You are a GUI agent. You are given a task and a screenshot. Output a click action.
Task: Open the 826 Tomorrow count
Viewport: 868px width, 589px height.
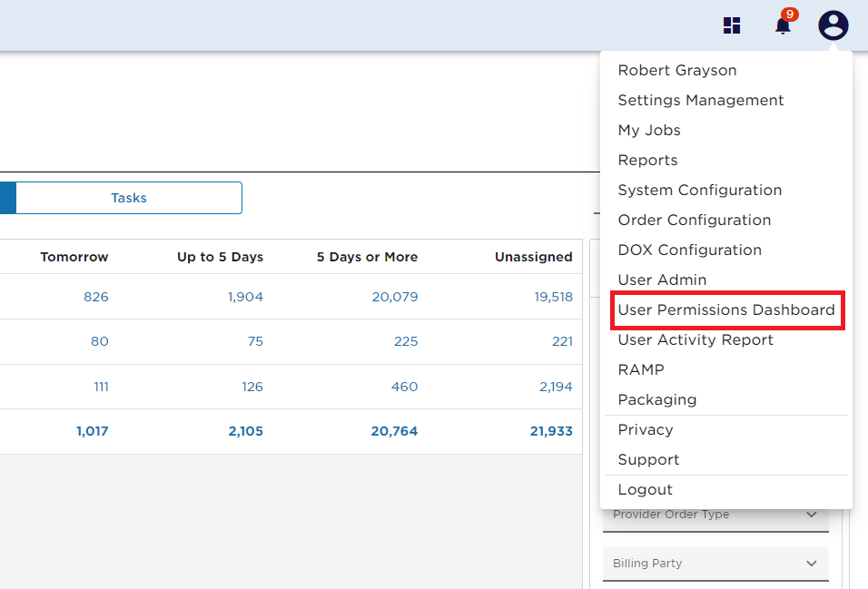pos(95,297)
